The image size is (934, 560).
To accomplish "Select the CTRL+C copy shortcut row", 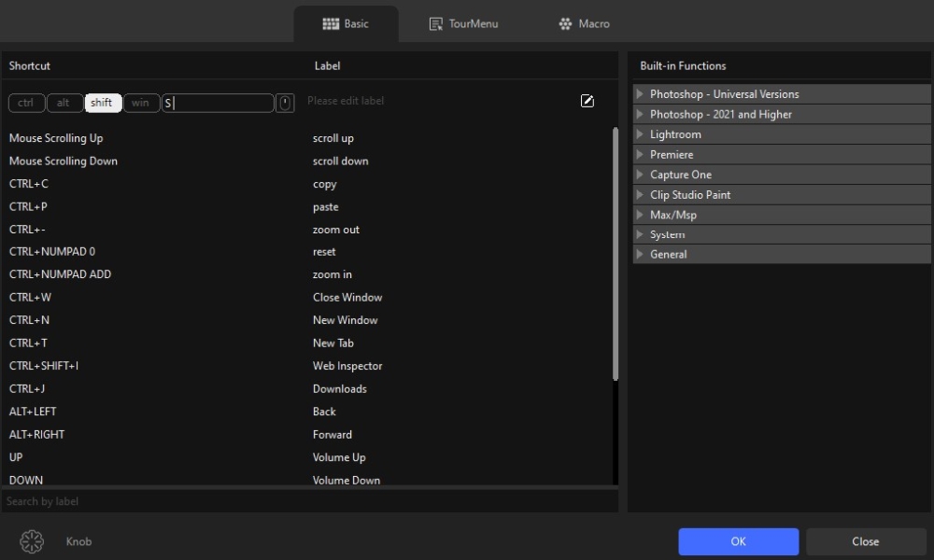I will [187, 184].
